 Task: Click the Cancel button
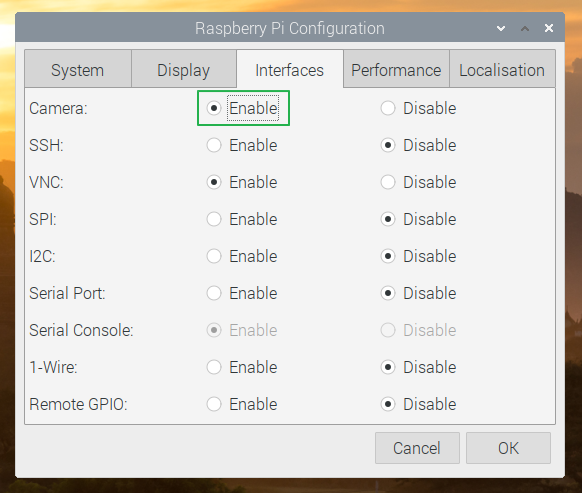pyautogui.click(x=417, y=448)
